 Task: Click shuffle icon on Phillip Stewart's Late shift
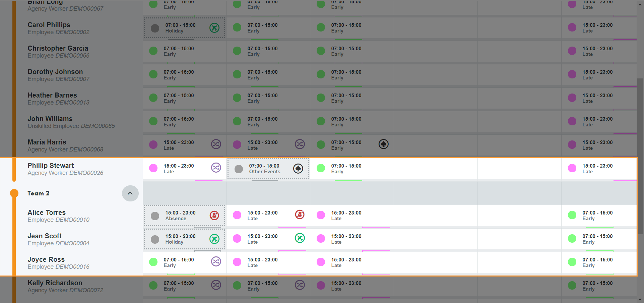216,168
